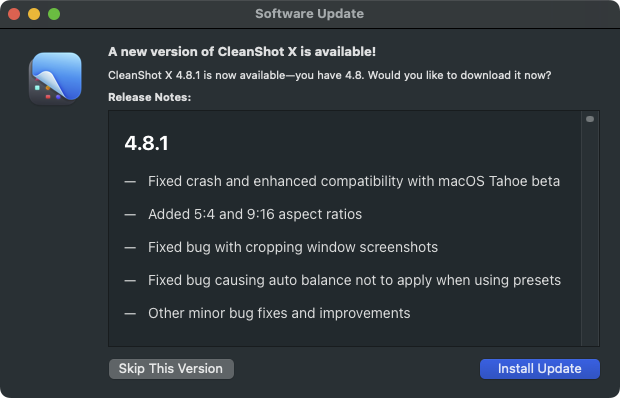Select the cropping window screenshots fix note
Image resolution: width=620 pixels, height=398 pixels.
(x=293, y=247)
